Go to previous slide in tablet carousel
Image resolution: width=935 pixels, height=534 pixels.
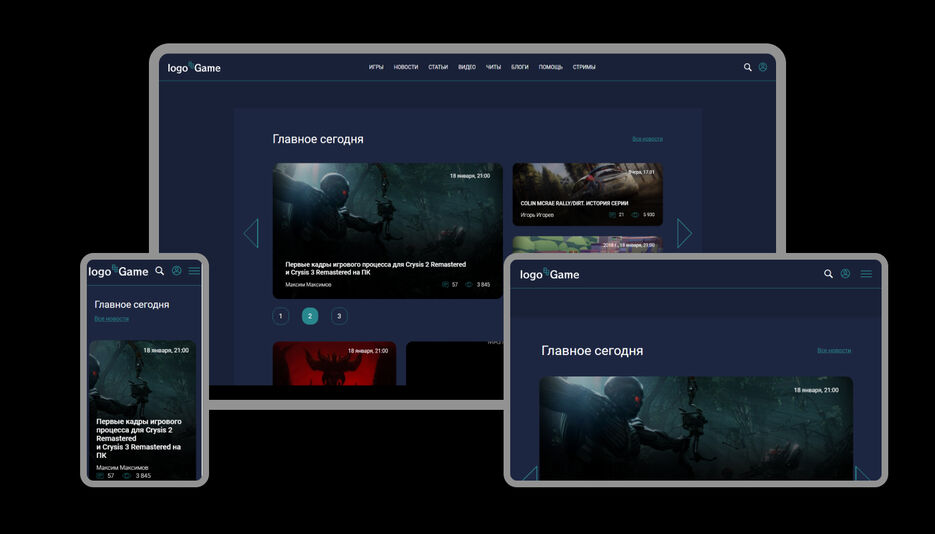[x=530, y=473]
